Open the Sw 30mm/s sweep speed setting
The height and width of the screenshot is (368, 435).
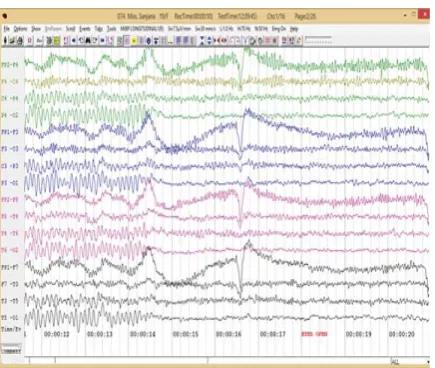[206, 29]
